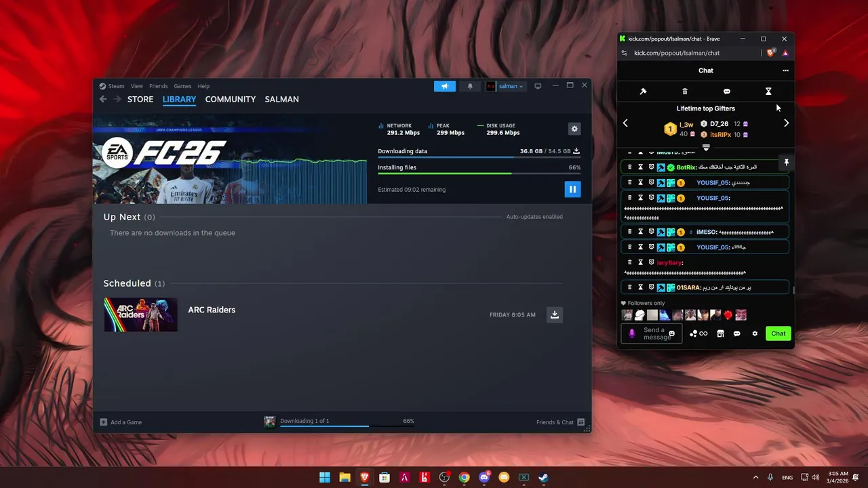The width and height of the screenshot is (868, 488).
Task: Open Brave Shields icon in address bar
Action: click(771, 53)
